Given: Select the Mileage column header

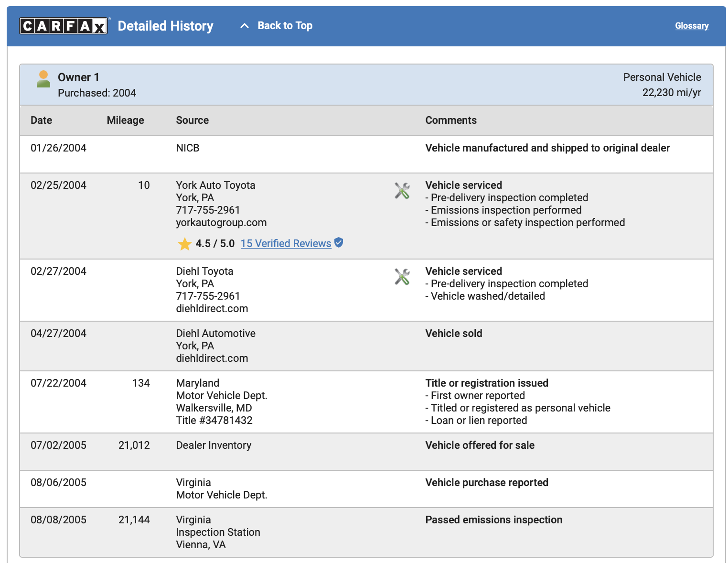Looking at the screenshot, I should [126, 120].
